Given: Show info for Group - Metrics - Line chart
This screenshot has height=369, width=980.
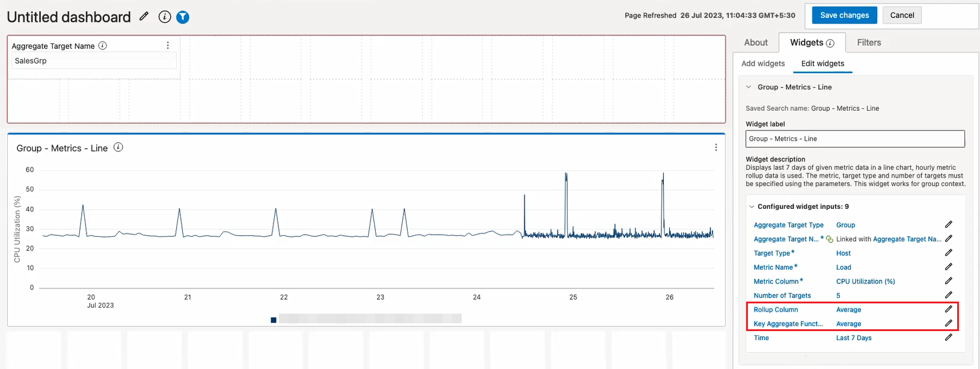Looking at the screenshot, I should coord(118,147).
